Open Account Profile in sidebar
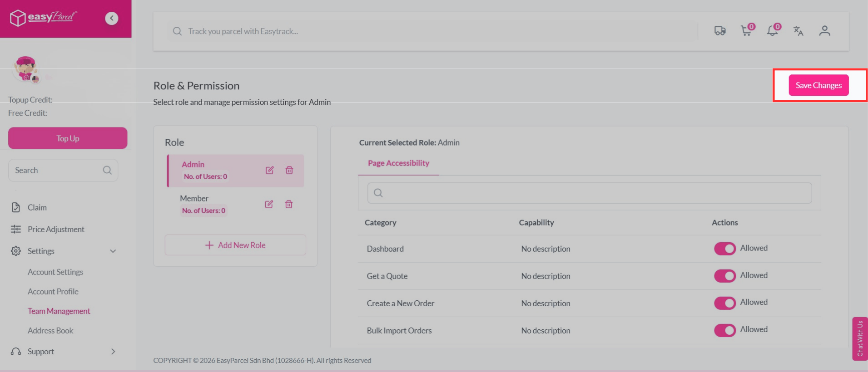This screenshot has height=372, width=868. pos(53,292)
